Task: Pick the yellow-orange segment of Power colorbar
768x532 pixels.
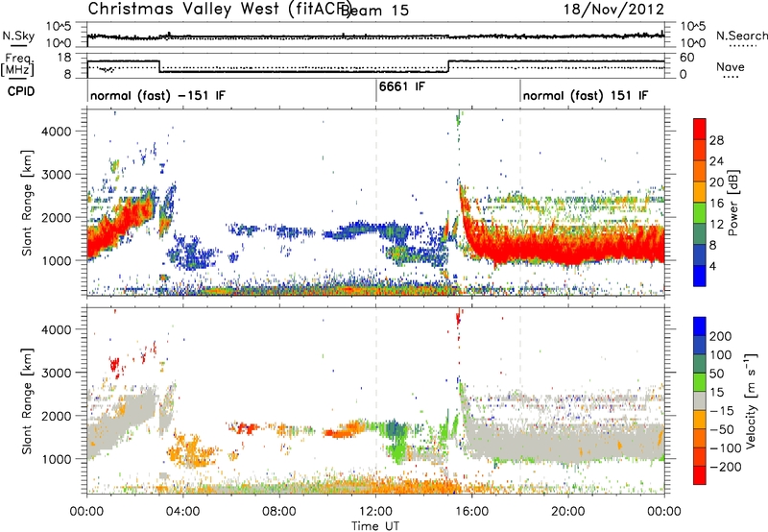Action: pyautogui.click(x=700, y=192)
